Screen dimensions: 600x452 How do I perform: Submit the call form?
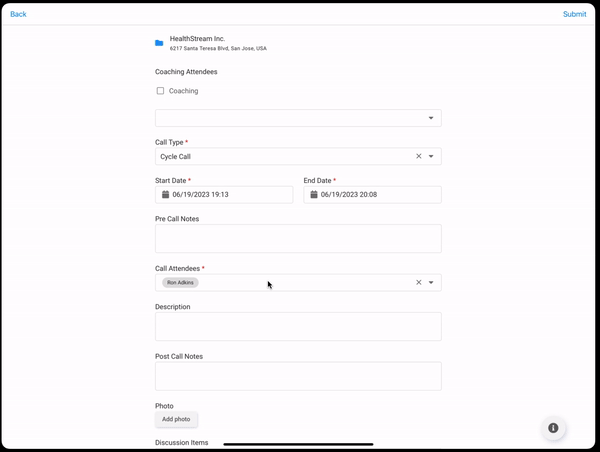click(574, 14)
